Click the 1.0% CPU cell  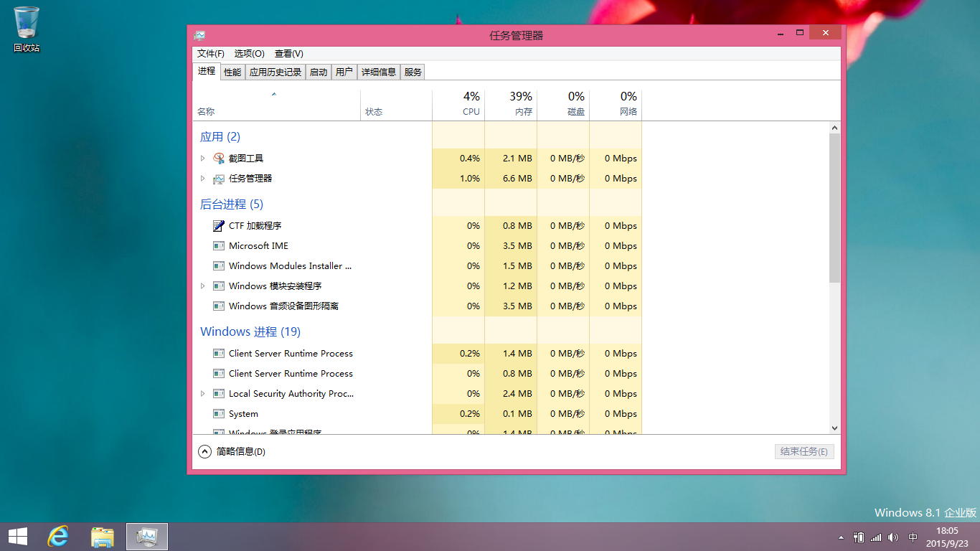coord(458,179)
